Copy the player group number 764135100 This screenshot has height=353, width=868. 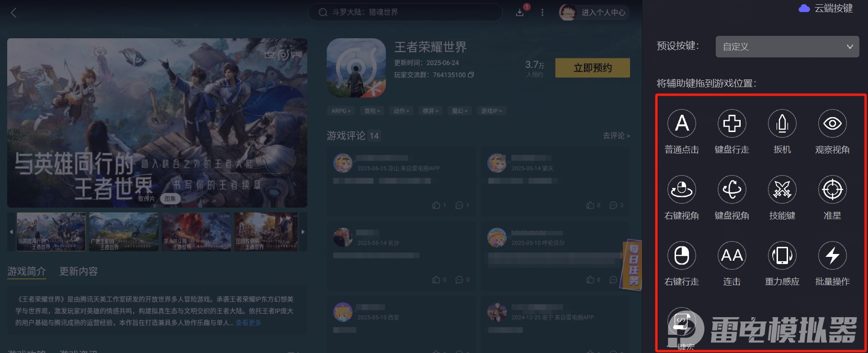point(471,75)
